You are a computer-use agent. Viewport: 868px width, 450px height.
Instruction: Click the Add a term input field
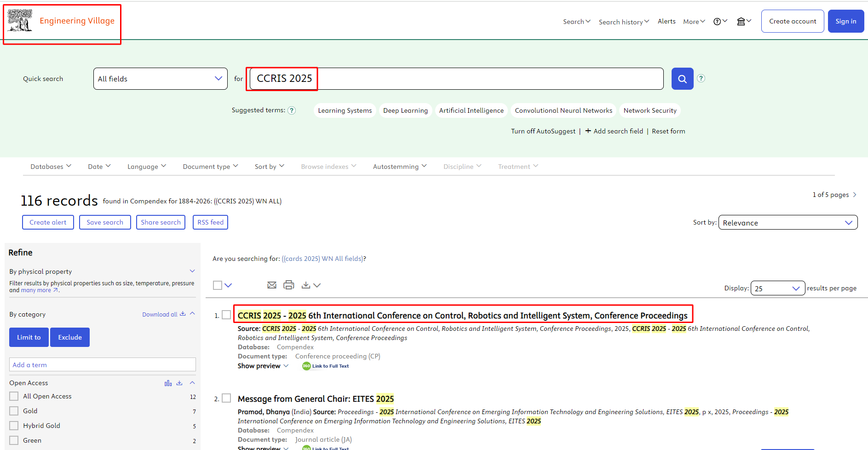[x=102, y=365]
